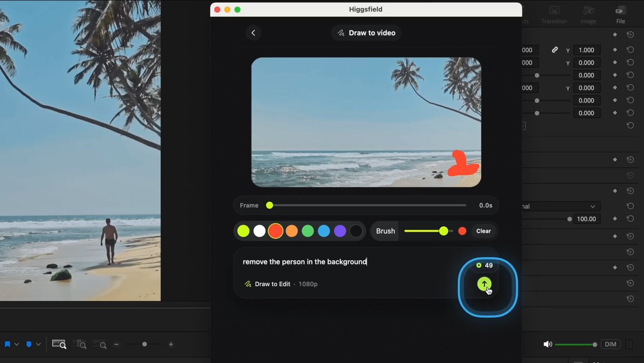Clear the drawing with the Clear button
This screenshot has width=644, height=363.
pos(484,231)
